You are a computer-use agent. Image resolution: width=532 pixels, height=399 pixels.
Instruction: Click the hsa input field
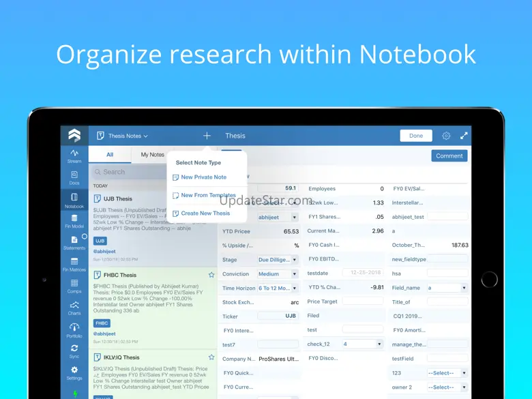tap(447, 273)
